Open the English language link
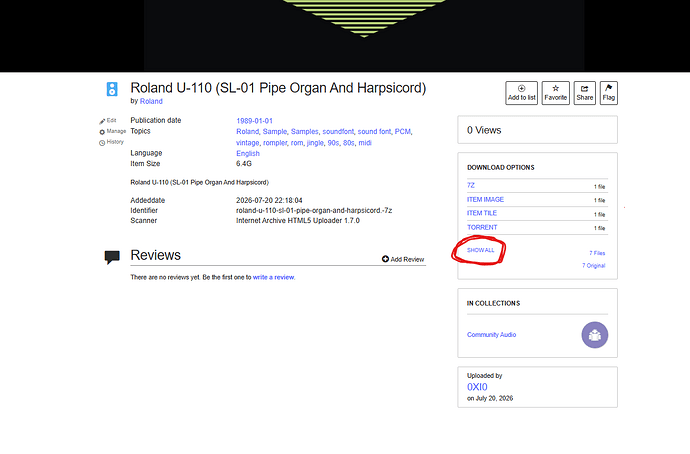Image resolution: width=690 pixels, height=454 pixels. click(248, 154)
